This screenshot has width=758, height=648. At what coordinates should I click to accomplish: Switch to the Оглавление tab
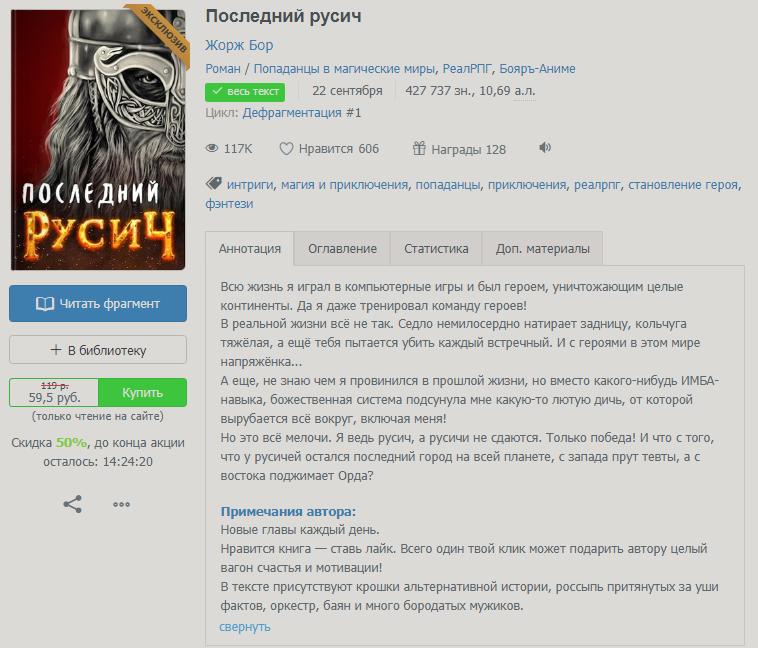click(342, 249)
